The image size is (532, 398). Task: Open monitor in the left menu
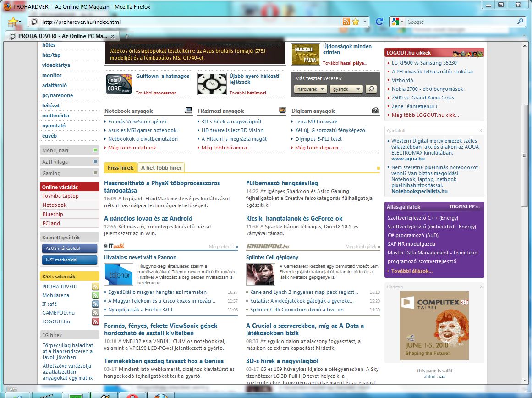(x=52, y=75)
